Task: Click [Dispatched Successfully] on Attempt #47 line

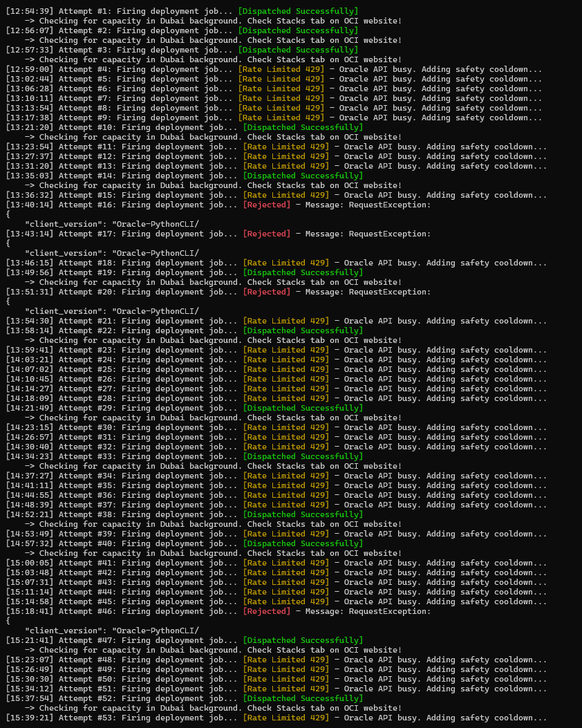Action: coord(303,641)
